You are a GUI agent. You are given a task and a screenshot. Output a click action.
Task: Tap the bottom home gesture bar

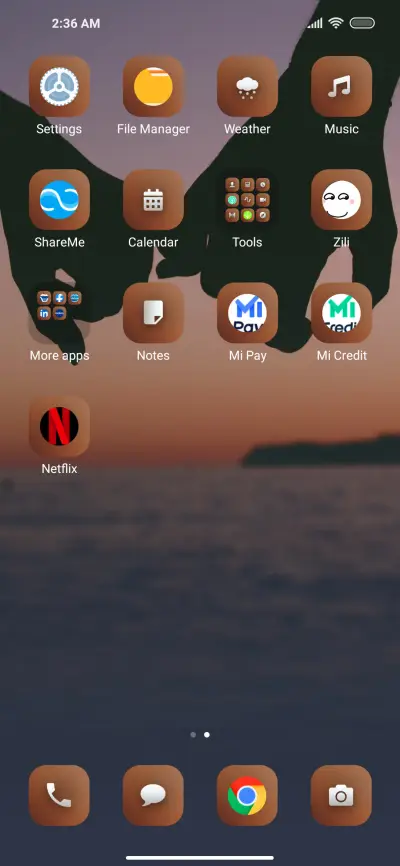[200, 858]
